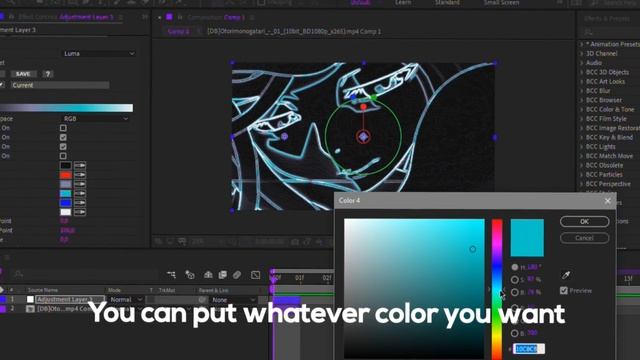The image size is (640, 360).
Task: Untick the second On checkbox (checked)
Action: click(63, 137)
